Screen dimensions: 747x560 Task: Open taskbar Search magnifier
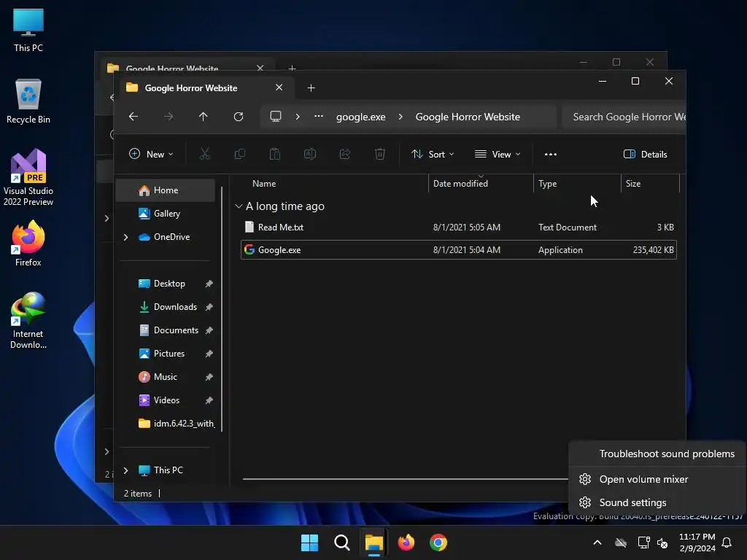coord(341,542)
